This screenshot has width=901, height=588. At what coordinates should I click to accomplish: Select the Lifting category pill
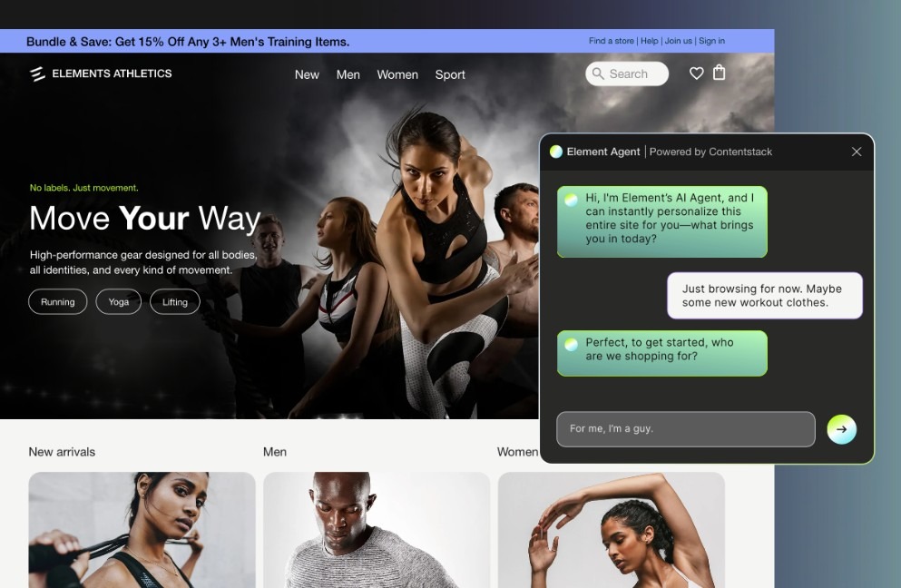(x=175, y=302)
